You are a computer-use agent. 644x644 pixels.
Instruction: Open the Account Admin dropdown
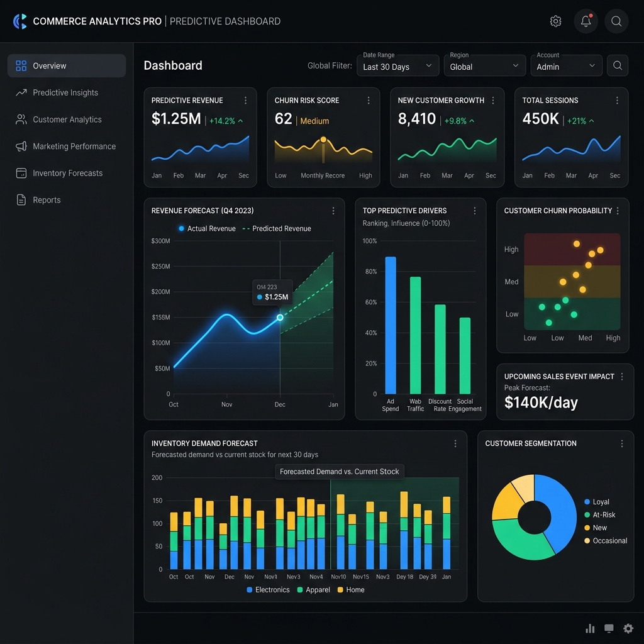click(566, 66)
